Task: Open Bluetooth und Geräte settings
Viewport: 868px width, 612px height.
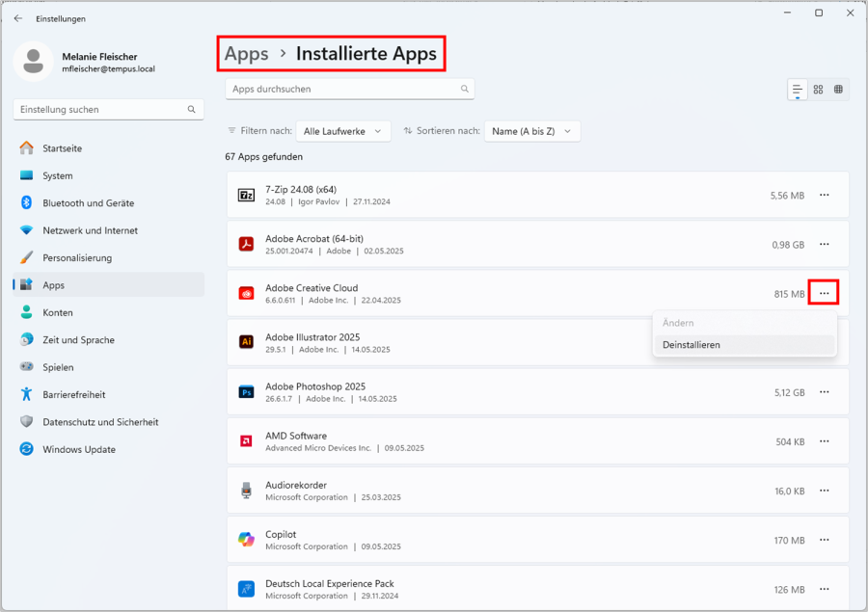Action: [108, 203]
